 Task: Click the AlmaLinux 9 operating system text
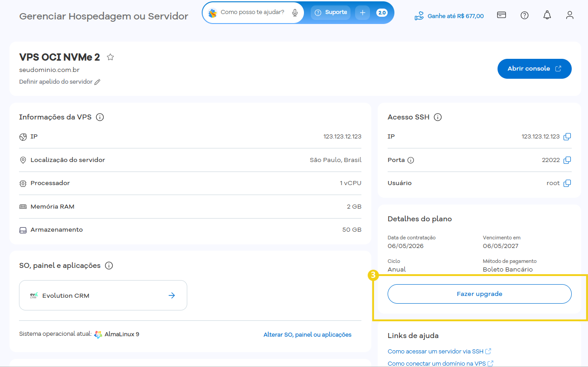click(122, 334)
